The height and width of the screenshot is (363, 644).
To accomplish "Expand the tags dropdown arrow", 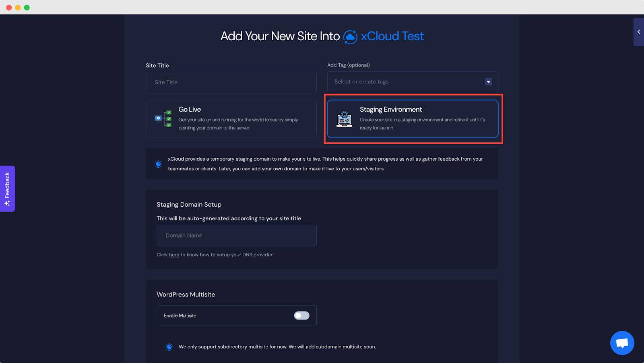I will point(488,82).
